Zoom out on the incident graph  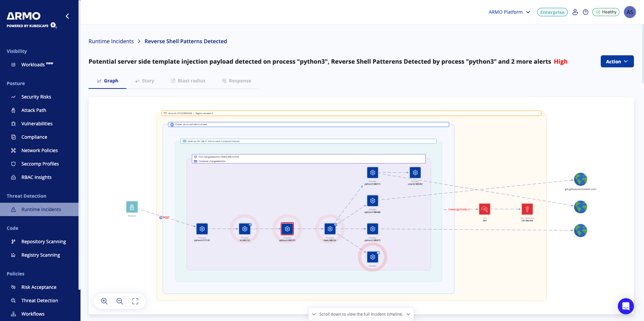(x=120, y=301)
